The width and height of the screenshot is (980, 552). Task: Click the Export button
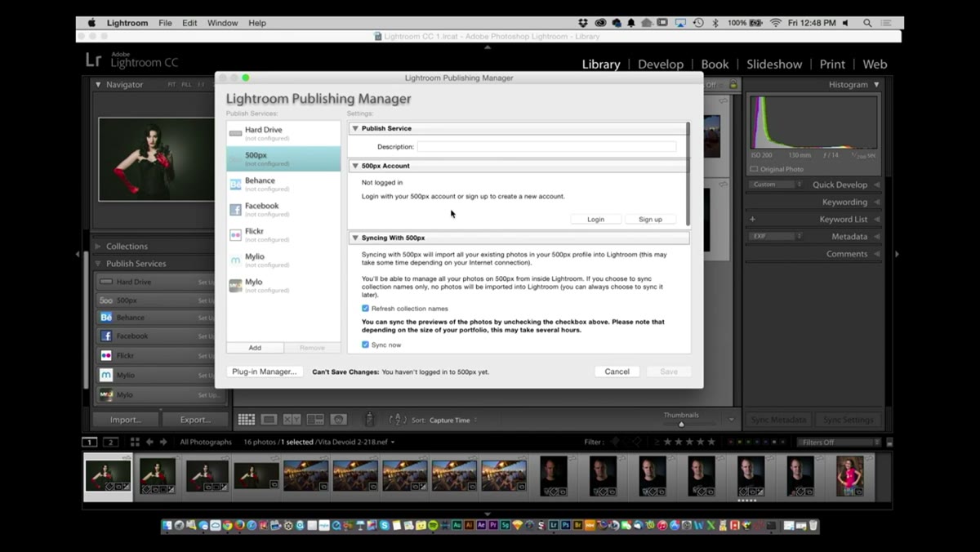tap(195, 420)
